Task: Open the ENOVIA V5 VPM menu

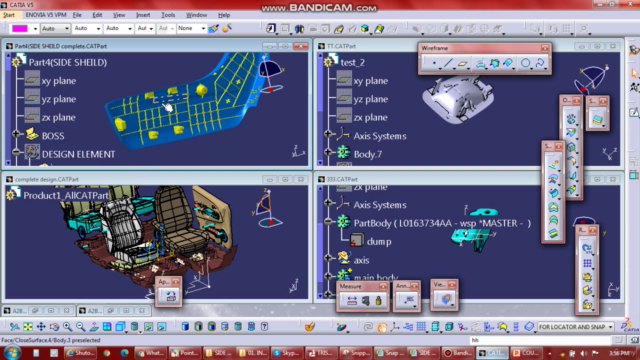Action: point(46,15)
